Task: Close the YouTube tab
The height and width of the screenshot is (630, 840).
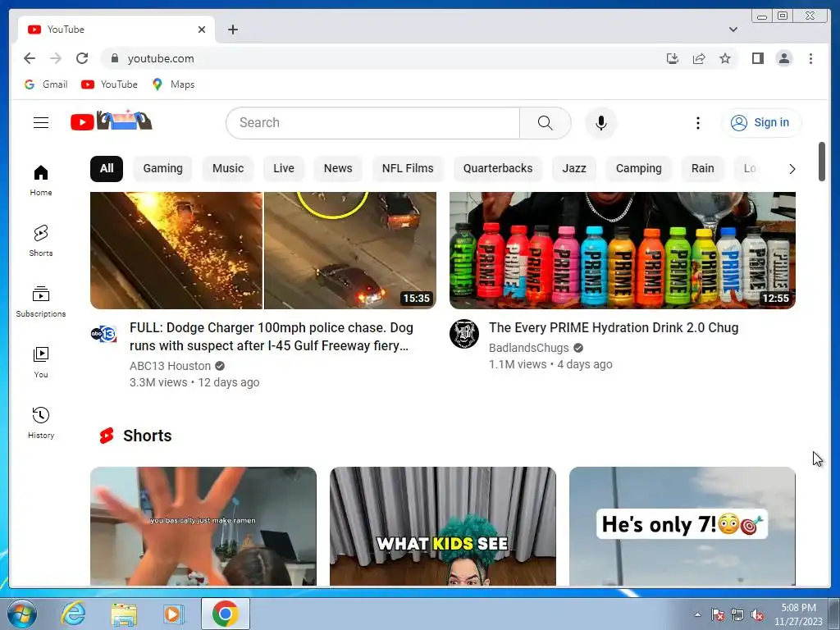Action: tap(202, 30)
